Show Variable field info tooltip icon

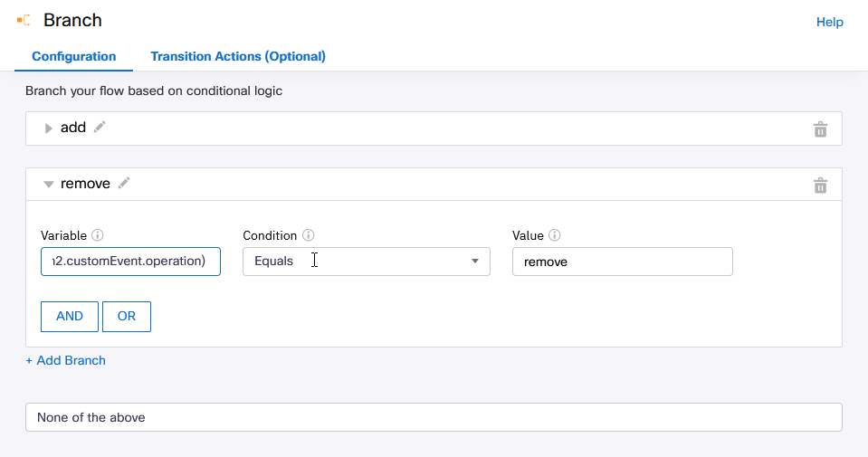tap(98, 235)
